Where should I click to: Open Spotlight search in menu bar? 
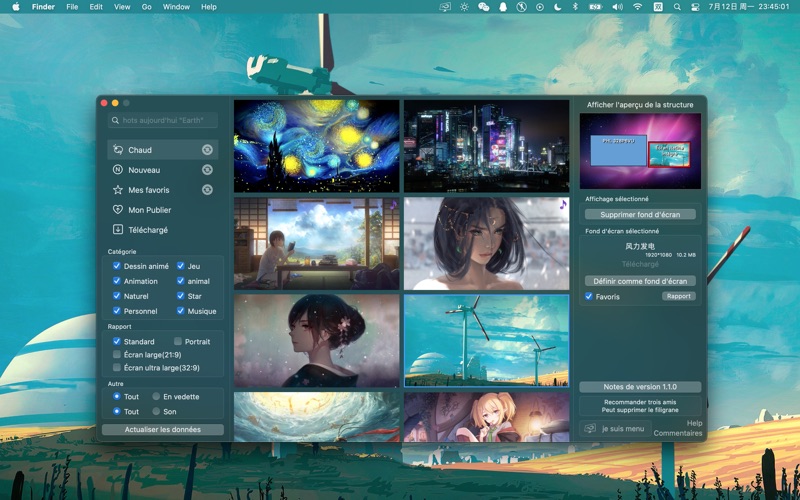[x=677, y=7]
